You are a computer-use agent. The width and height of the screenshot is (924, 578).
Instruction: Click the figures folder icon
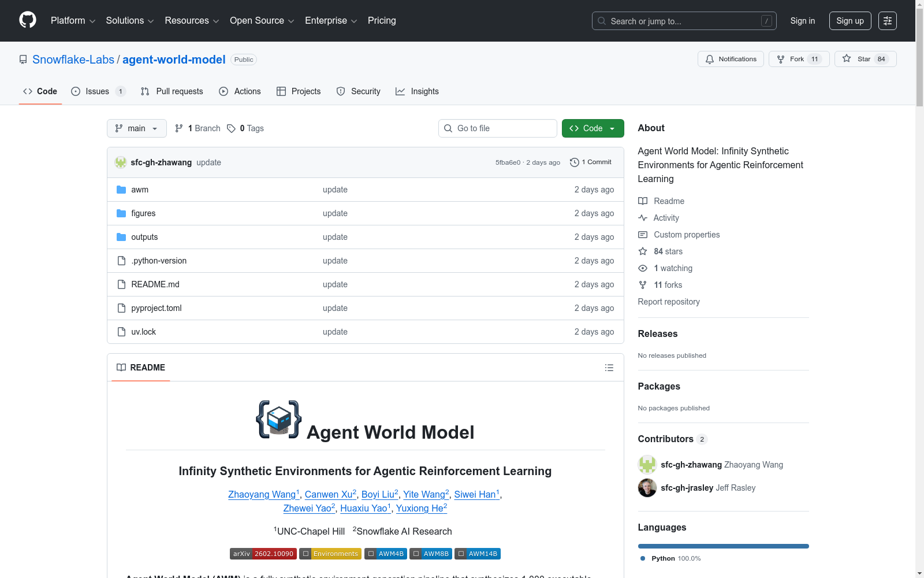121,213
